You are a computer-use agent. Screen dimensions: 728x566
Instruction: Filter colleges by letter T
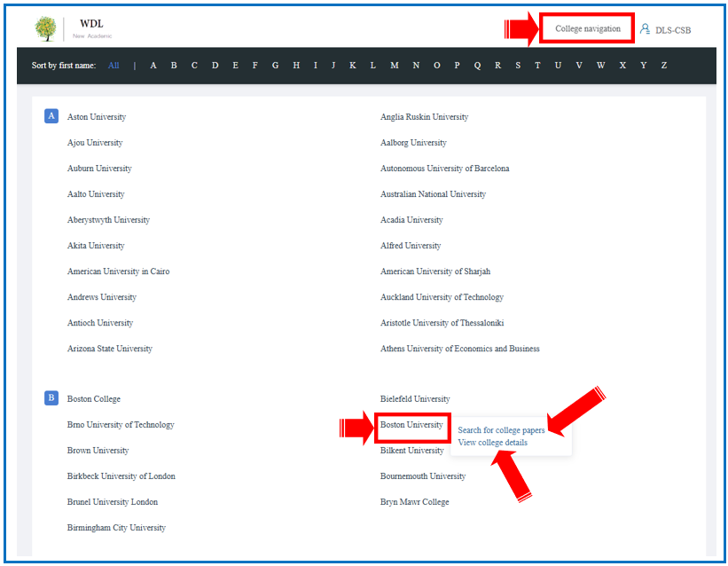click(x=537, y=66)
